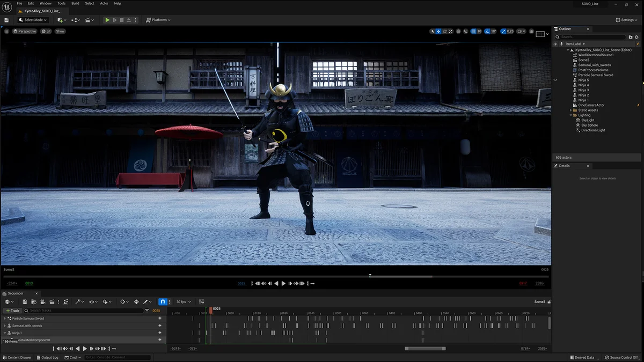Viewport: 644px width, 362px height.
Task: Add keyframe on Samurai_with_swords track plus icon
Action: point(159,326)
